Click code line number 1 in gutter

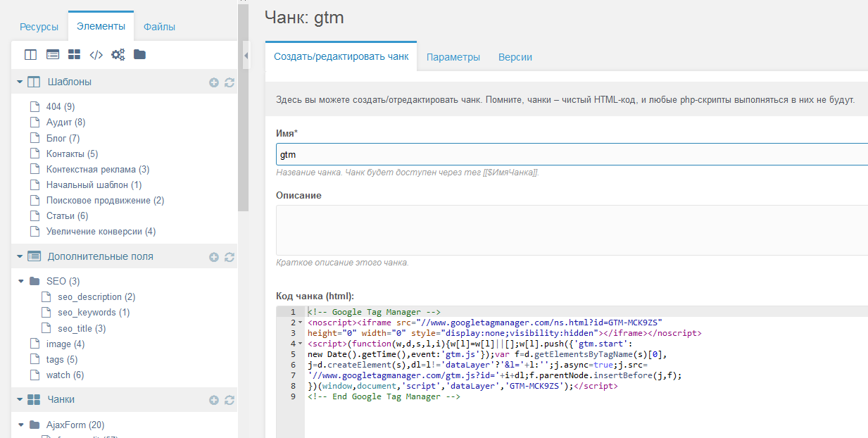point(292,312)
